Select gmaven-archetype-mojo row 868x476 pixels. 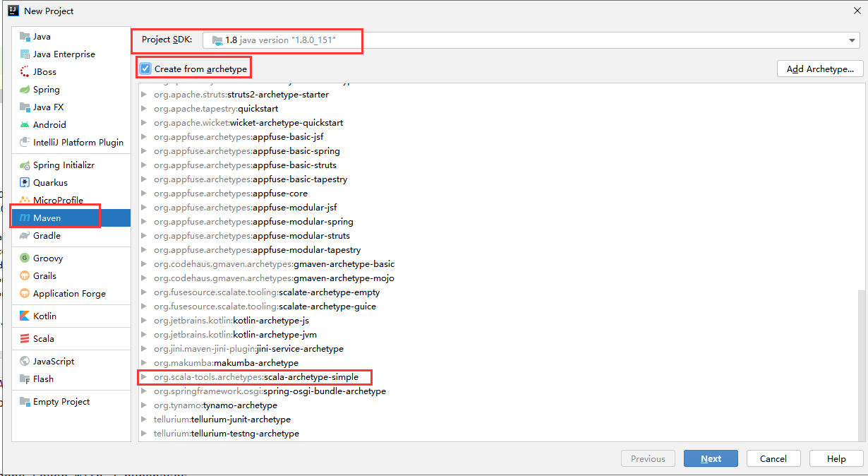click(498, 278)
